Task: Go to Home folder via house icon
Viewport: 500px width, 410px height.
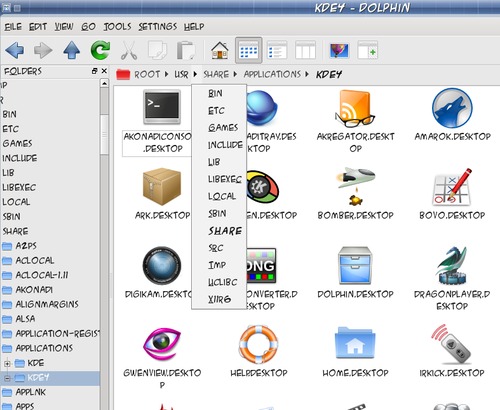Action: tap(220, 51)
